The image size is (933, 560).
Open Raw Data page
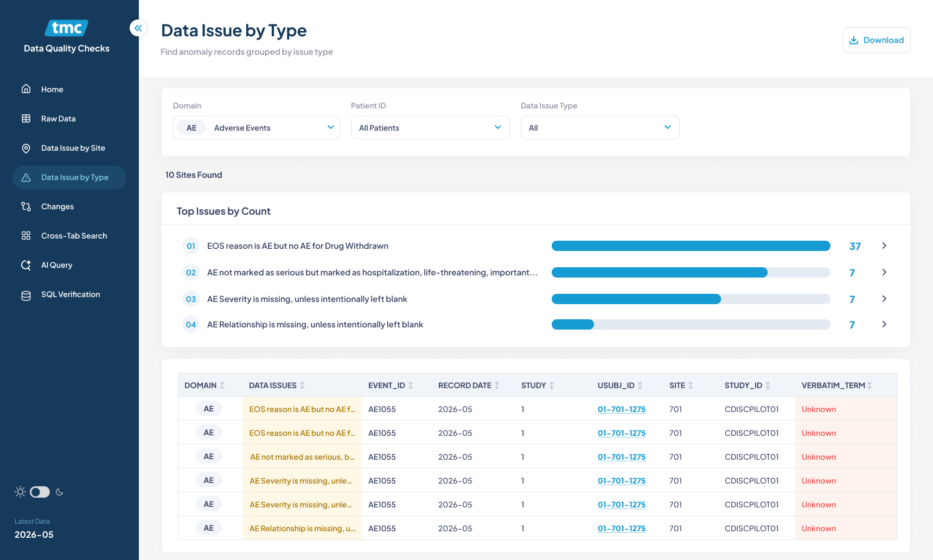[x=69, y=119]
